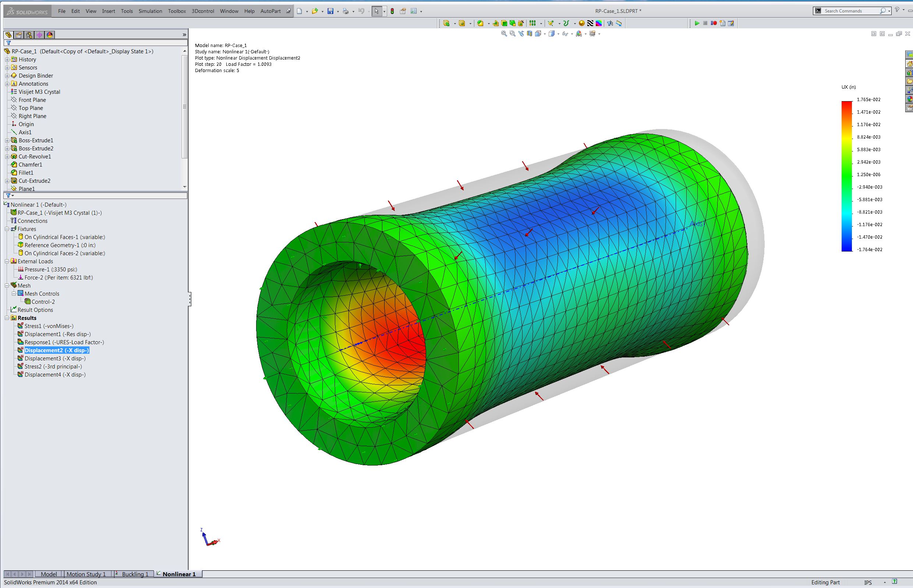Open the 3Dcontrol menu
The image size is (913, 588).
point(203,11)
